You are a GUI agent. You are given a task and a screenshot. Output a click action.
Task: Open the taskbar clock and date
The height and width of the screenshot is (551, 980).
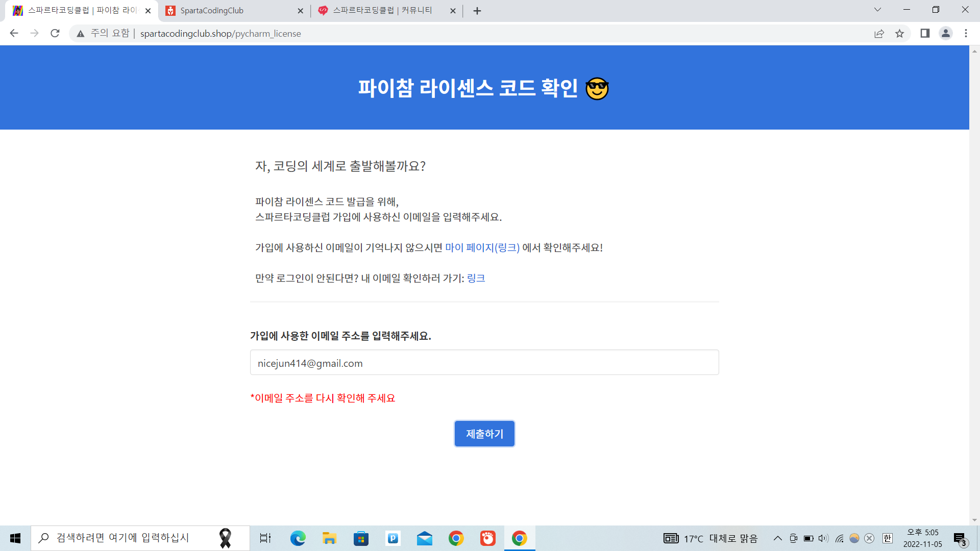(922, 538)
